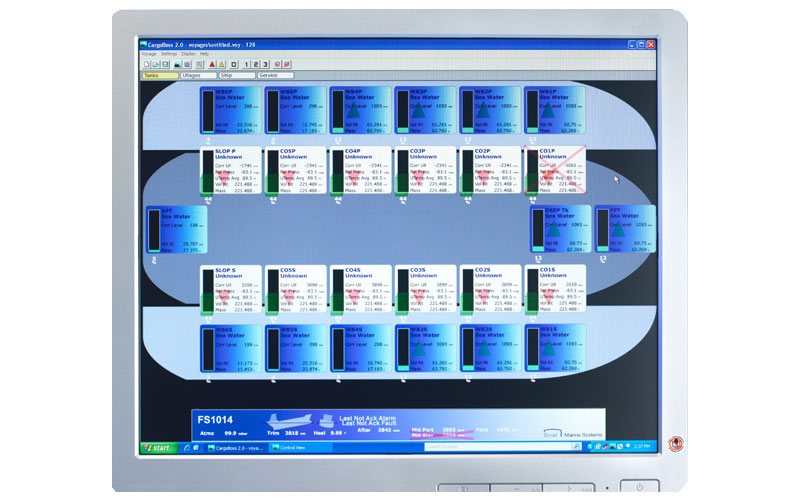Viewport: 800px width, 500px height.
Task: Select the CO2S tank card
Action: click(490, 289)
